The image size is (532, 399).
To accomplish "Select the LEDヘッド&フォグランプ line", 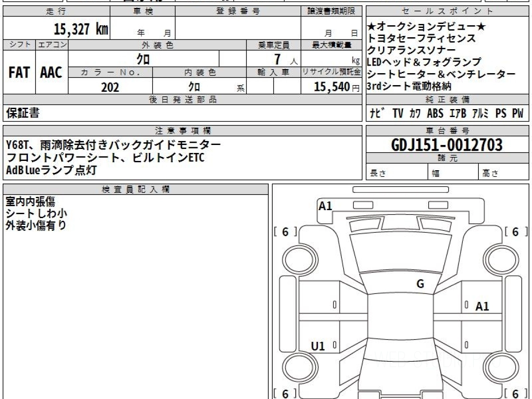I will [424, 62].
